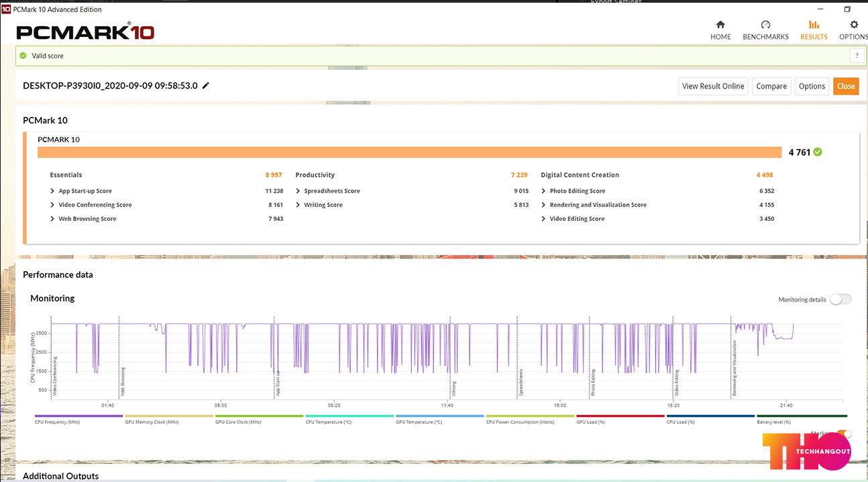Select GPU Core Clock (MHz) legend swatch

click(x=259, y=416)
